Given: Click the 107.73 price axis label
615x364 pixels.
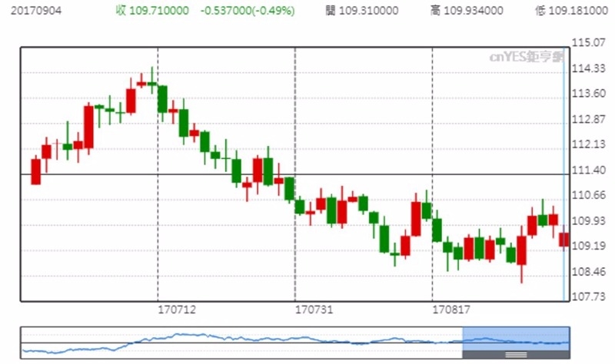Looking at the screenshot, I should pyautogui.click(x=588, y=296).
